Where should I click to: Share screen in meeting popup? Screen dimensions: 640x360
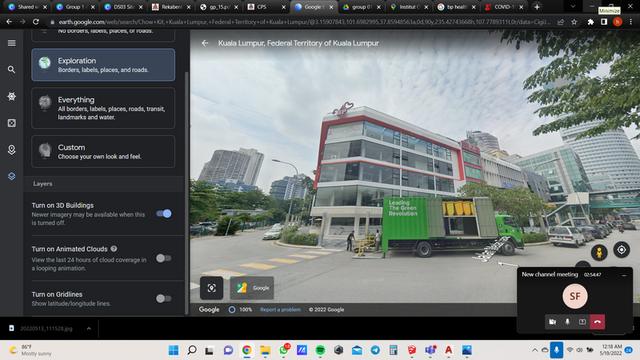coord(582,322)
